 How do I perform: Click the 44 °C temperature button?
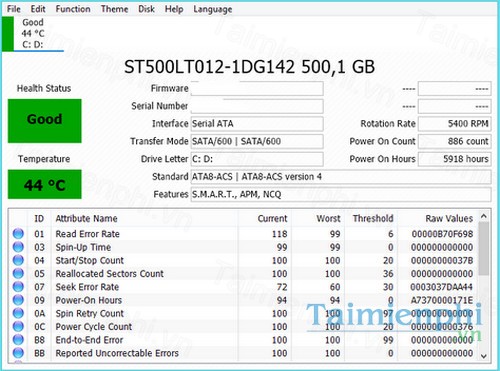45,184
